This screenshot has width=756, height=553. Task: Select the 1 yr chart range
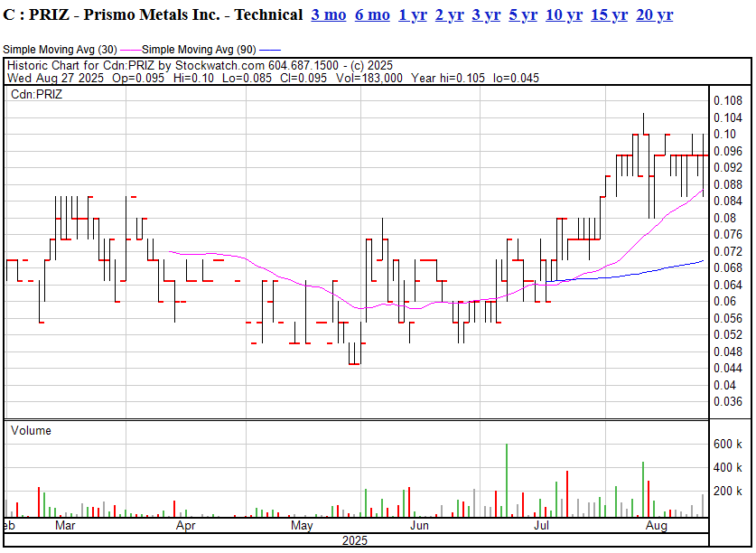(x=413, y=15)
